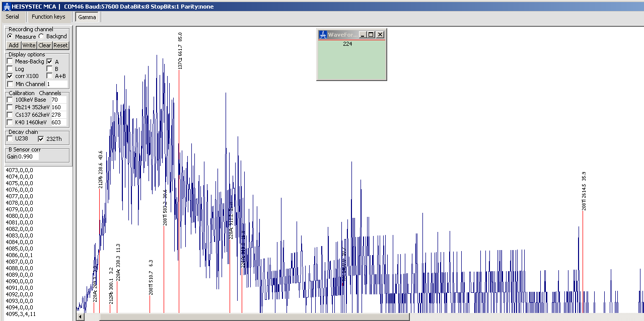Select data row 4080,0,0,0

tap(19, 216)
